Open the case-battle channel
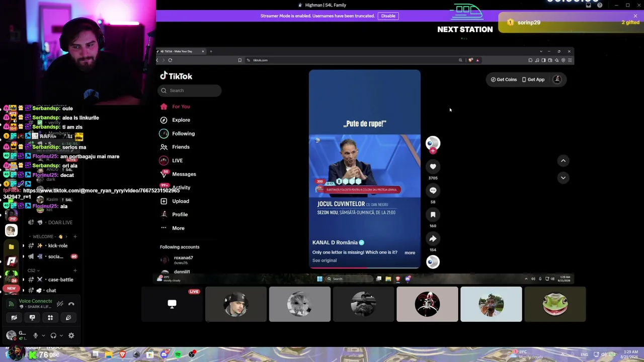644x362 pixels. pyautogui.click(x=52, y=280)
